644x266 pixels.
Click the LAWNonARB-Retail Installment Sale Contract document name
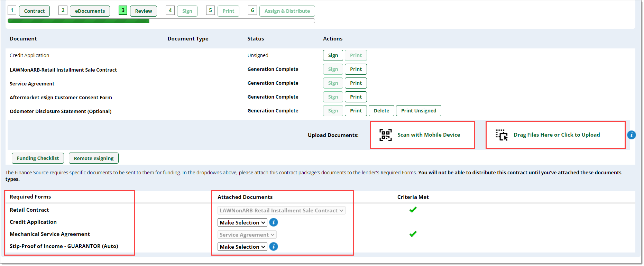point(63,70)
